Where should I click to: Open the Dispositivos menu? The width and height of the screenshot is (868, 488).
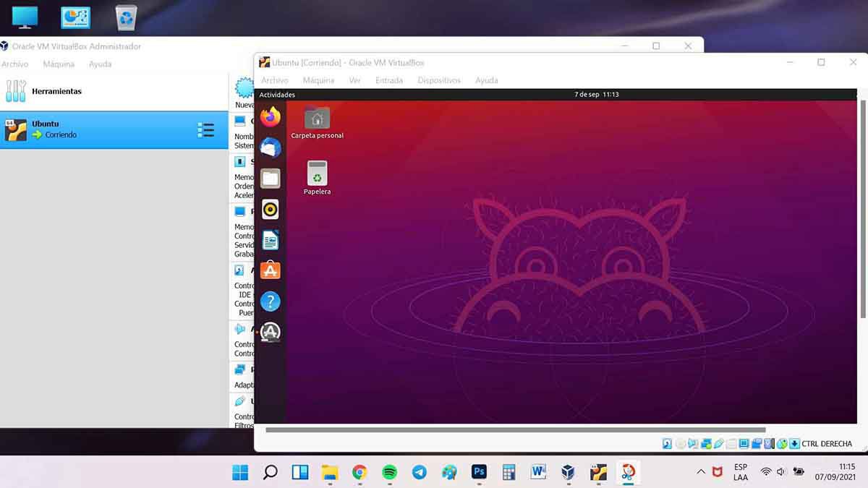439,80
